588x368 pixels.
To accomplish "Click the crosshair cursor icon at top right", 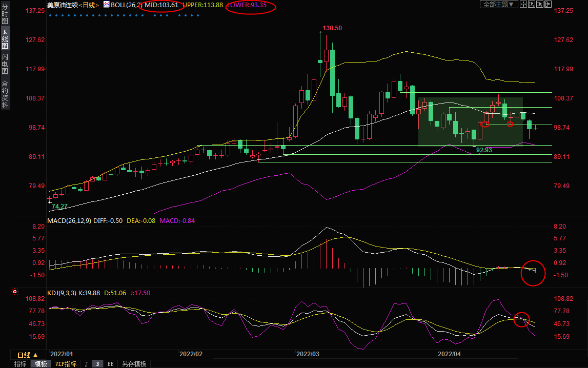I will coord(523,4).
